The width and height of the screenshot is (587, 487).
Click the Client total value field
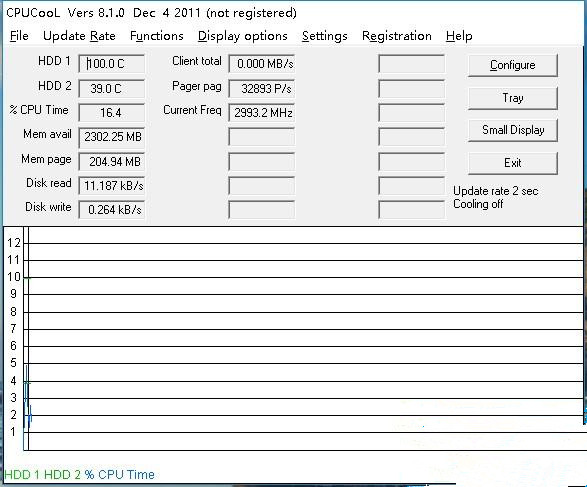pos(262,64)
